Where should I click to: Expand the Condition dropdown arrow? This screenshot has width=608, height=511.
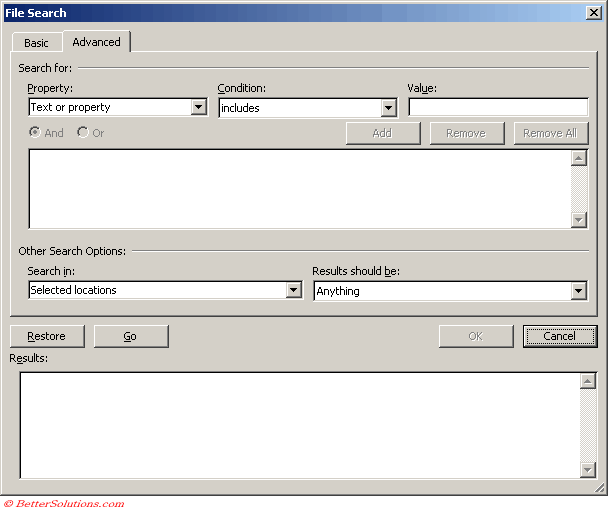[x=389, y=108]
